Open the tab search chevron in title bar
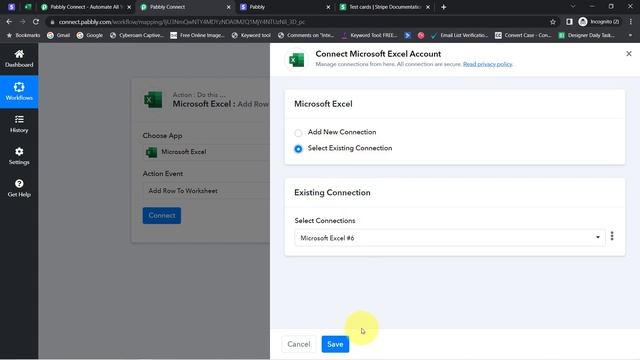Image resolution: width=640 pixels, height=360 pixels. coord(573,7)
